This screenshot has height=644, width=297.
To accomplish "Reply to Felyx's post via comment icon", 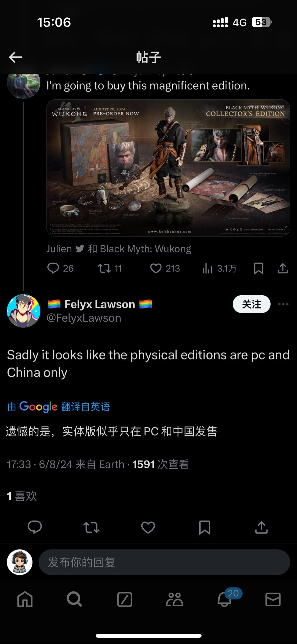I will click(35, 527).
